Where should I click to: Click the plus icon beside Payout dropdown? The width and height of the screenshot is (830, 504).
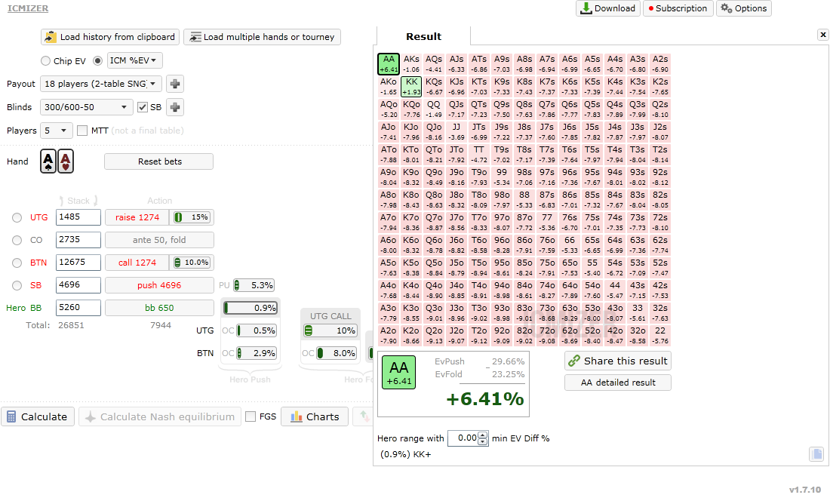175,84
